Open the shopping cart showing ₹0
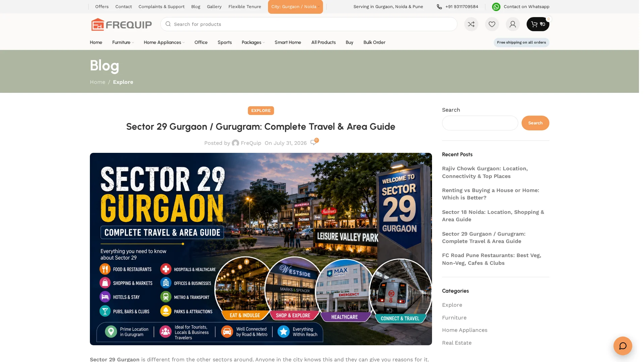Viewport: 644px width, 362px height. point(538,24)
